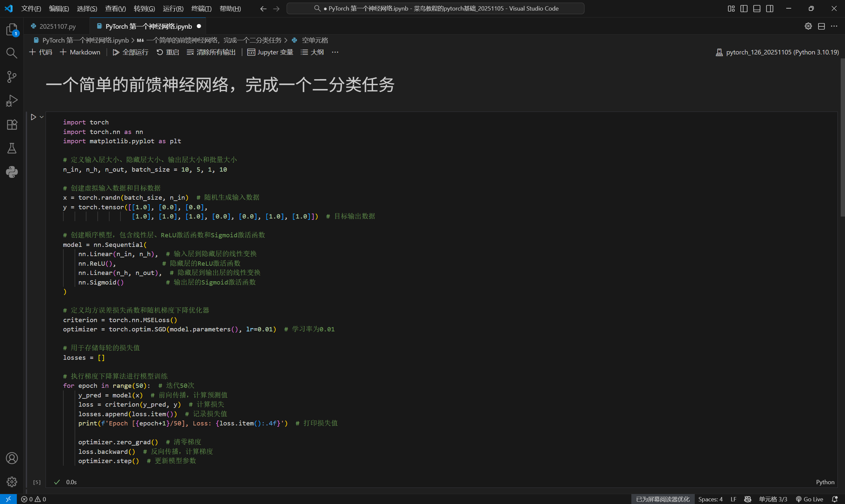The image size is (845, 504).
Task: Switch to the 20251107.py tab
Action: [57, 26]
